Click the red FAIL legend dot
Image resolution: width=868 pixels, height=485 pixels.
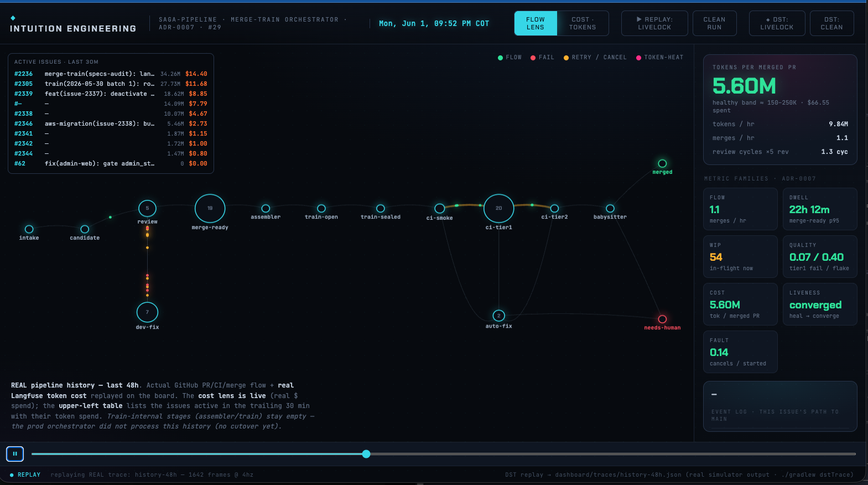[533, 58]
